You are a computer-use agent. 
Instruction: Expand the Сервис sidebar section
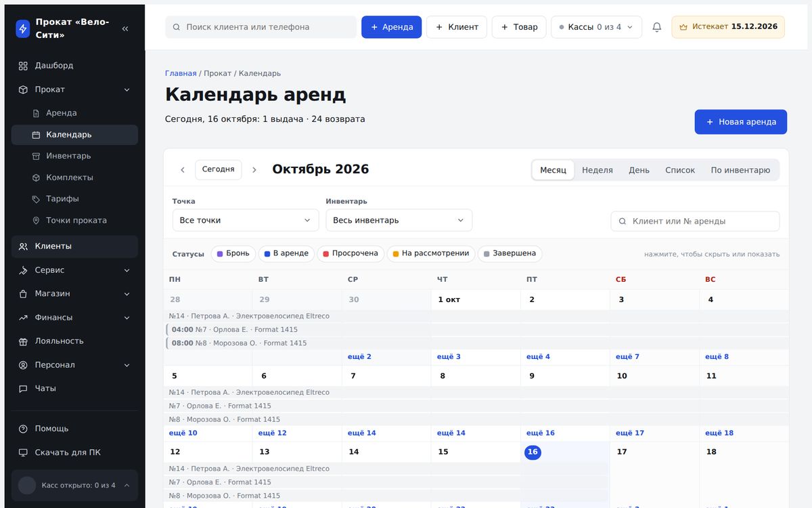(x=127, y=270)
